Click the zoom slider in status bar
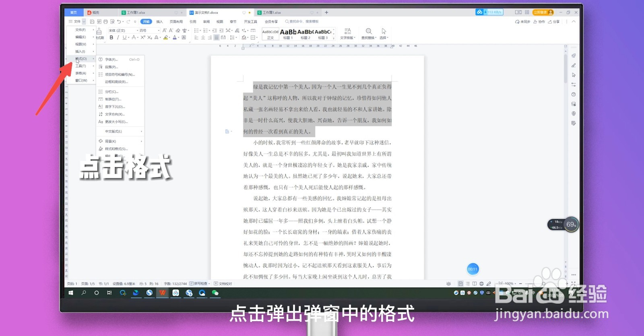Viewport: 644px width, 336px height. pos(543,284)
